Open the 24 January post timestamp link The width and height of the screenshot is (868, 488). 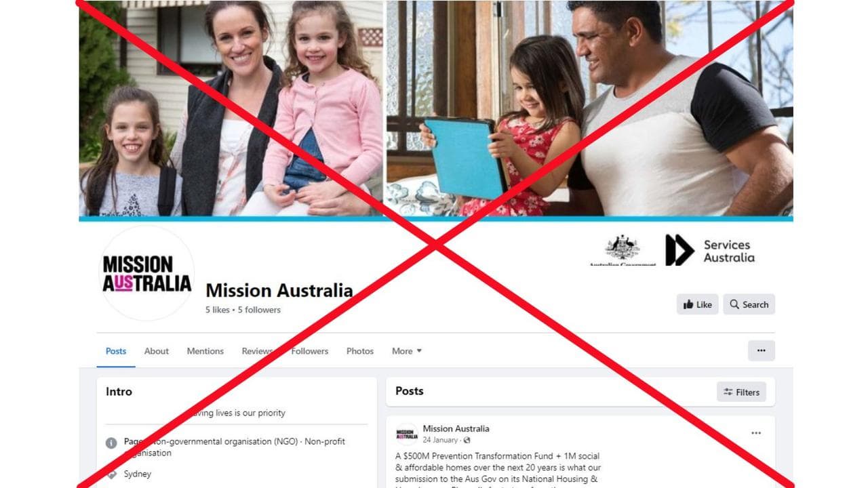point(441,440)
